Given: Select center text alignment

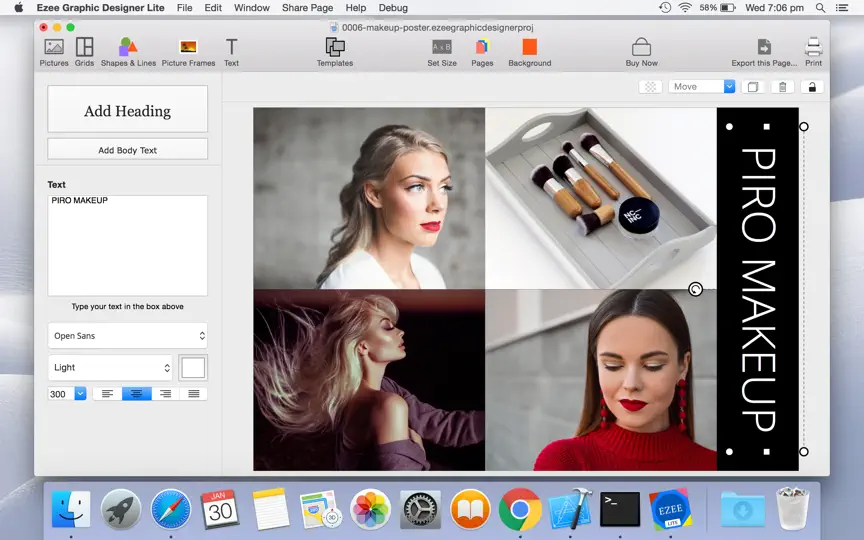Looking at the screenshot, I should point(136,394).
